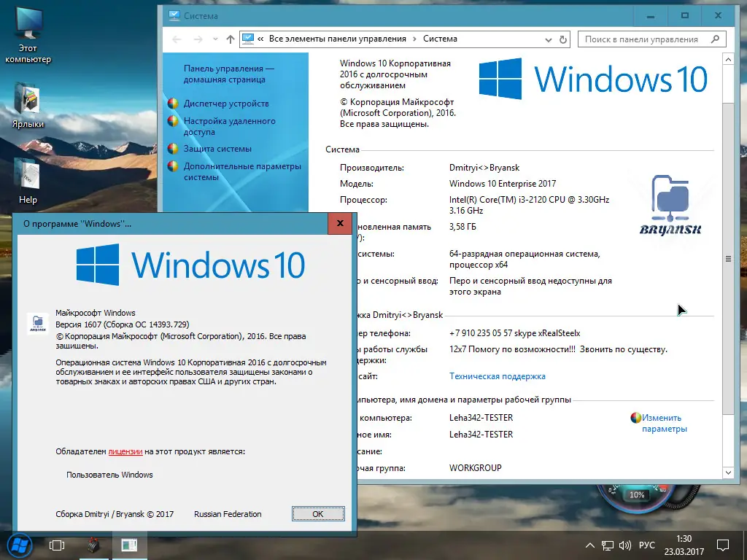Viewport: 747px width, 560px height.
Task: Open the "Ярлыки" desktop folder icon
Action: (x=28, y=106)
